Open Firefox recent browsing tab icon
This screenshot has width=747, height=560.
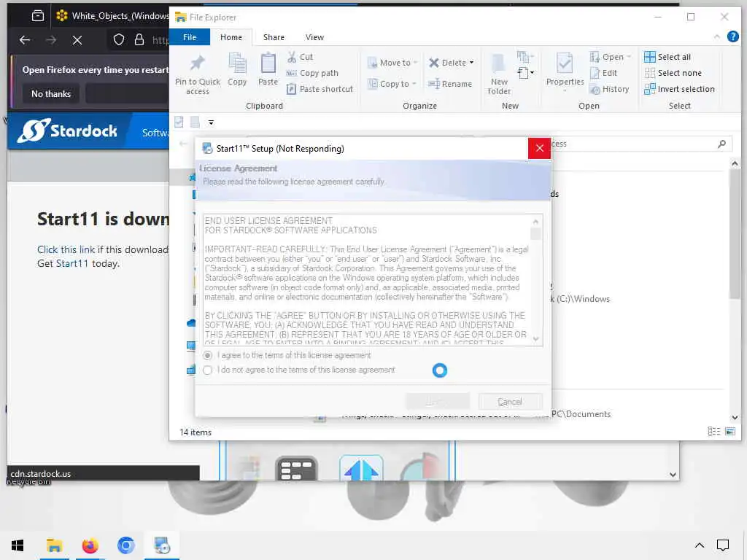click(x=38, y=16)
